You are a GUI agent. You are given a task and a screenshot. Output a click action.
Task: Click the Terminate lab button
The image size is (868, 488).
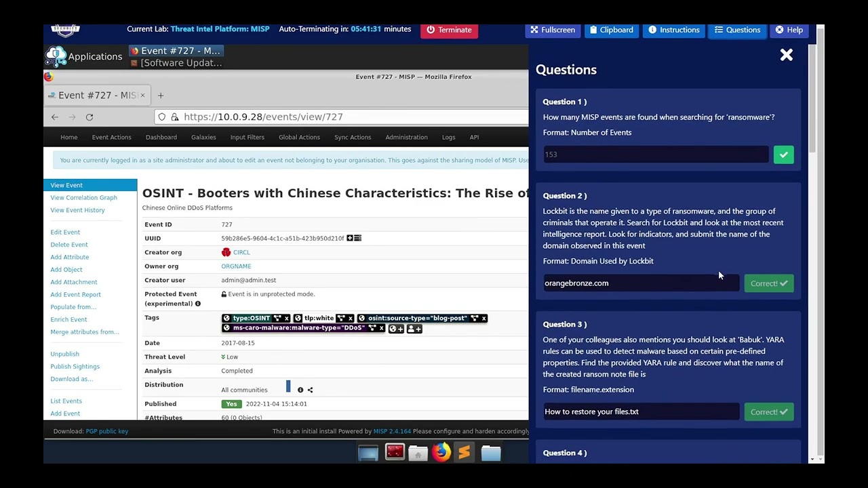coord(448,30)
